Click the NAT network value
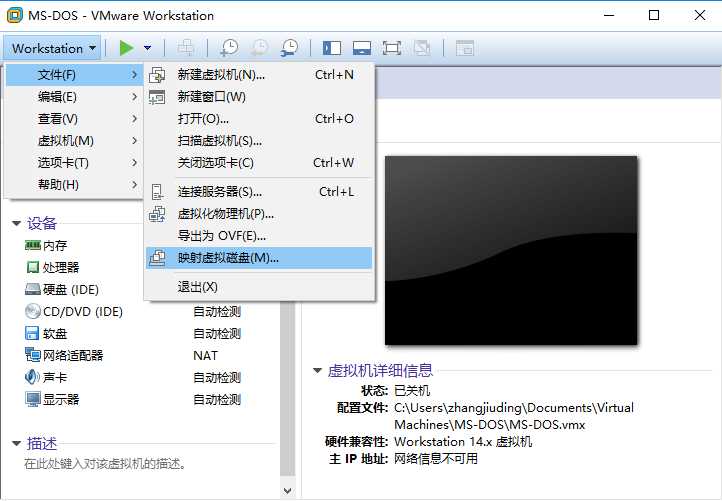This screenshot has height=501, width=722. click(x=205, y=356)
